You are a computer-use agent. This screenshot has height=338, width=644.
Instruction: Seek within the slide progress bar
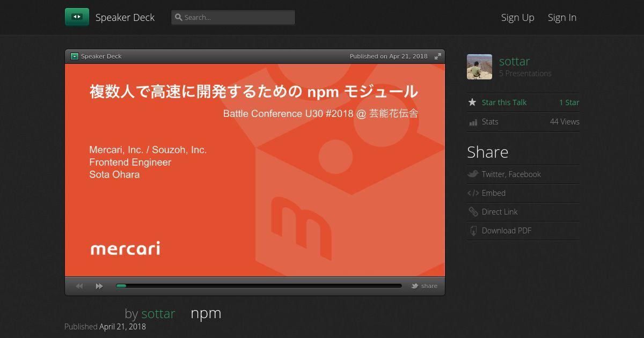[259, 286]
